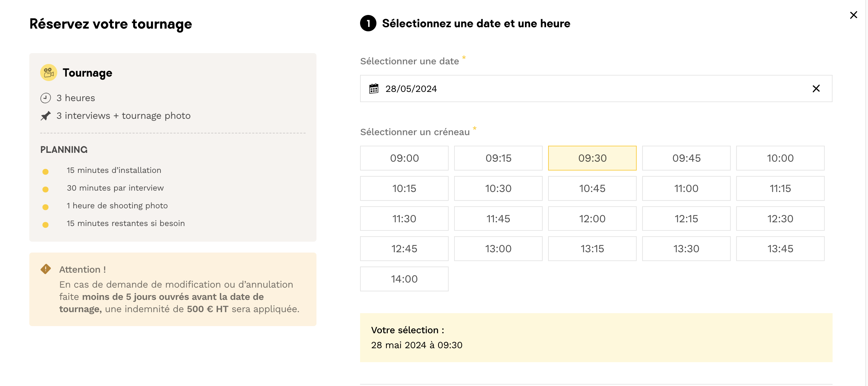
Task: Click the clock icon beside 3 heures
Action: click(x=46, y=98)
